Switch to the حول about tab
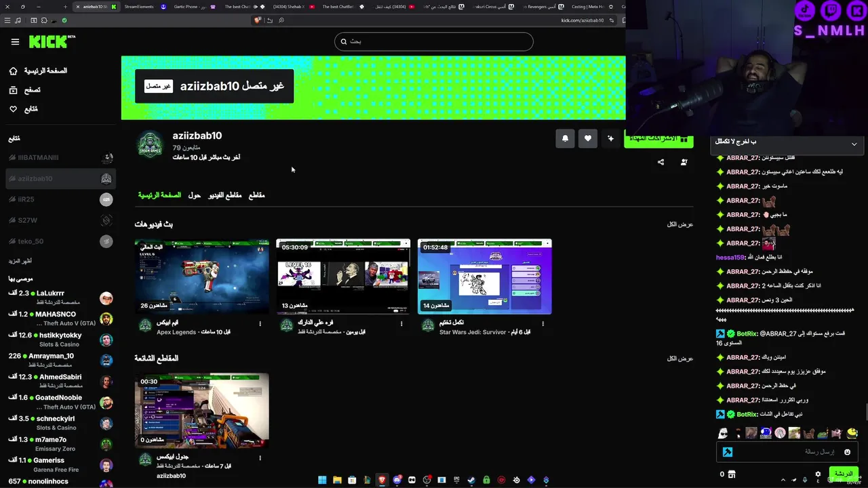Screen dimensions: 868x488 (194, 195)
